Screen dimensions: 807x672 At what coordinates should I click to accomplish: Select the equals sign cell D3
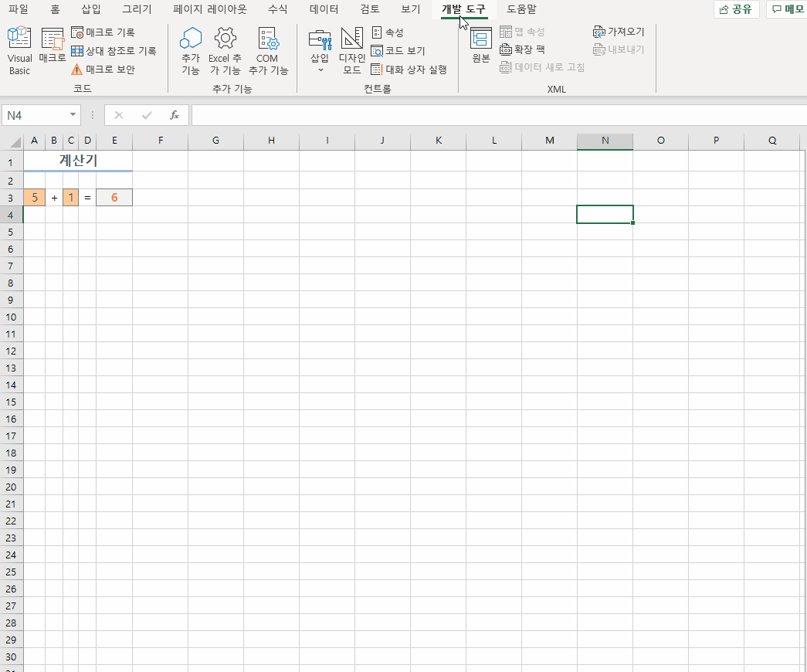[87, 198]
